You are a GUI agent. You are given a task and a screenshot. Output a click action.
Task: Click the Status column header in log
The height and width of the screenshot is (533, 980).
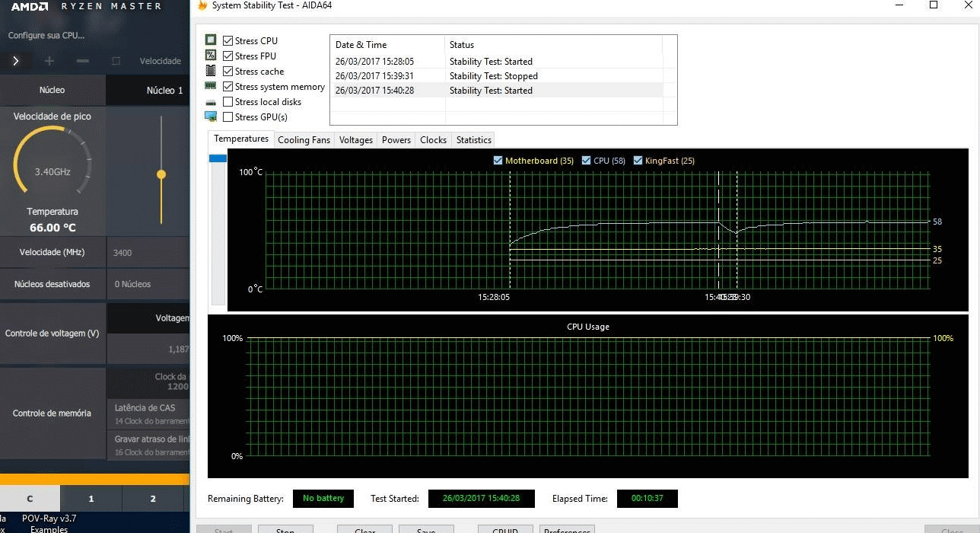click(x=554, y=44)
